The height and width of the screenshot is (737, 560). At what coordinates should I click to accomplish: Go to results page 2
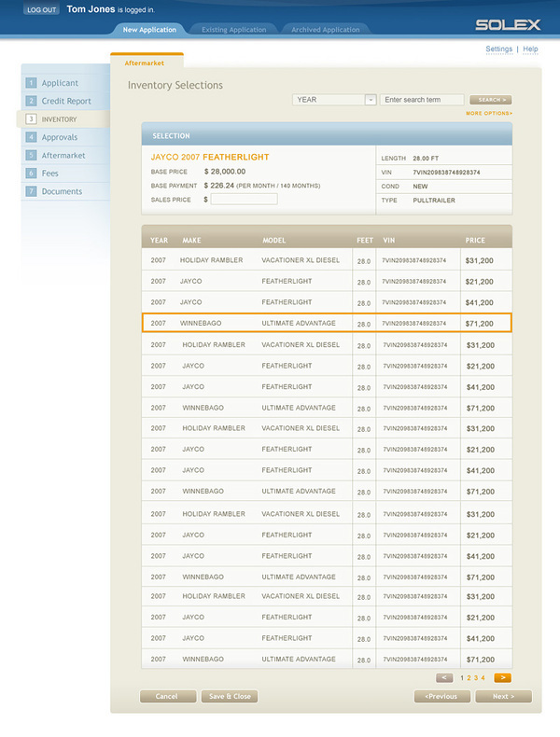click(469, 678)
